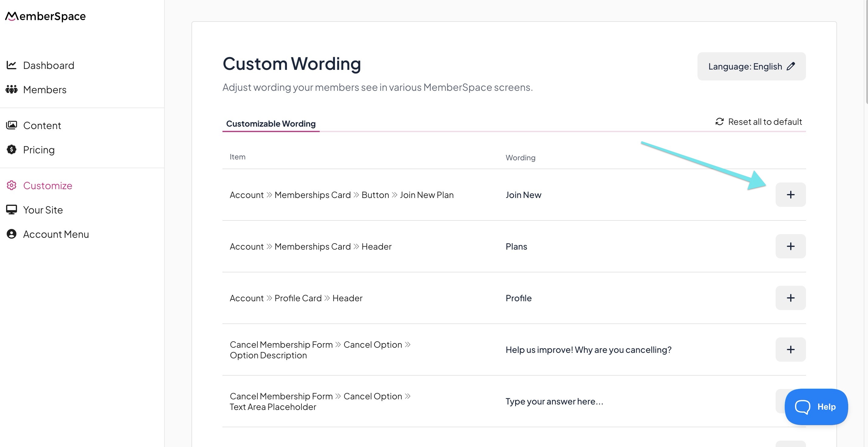The image size is (868, 447).
Task: Expand the Memberships Card Header row plus button
Action: 790,246
